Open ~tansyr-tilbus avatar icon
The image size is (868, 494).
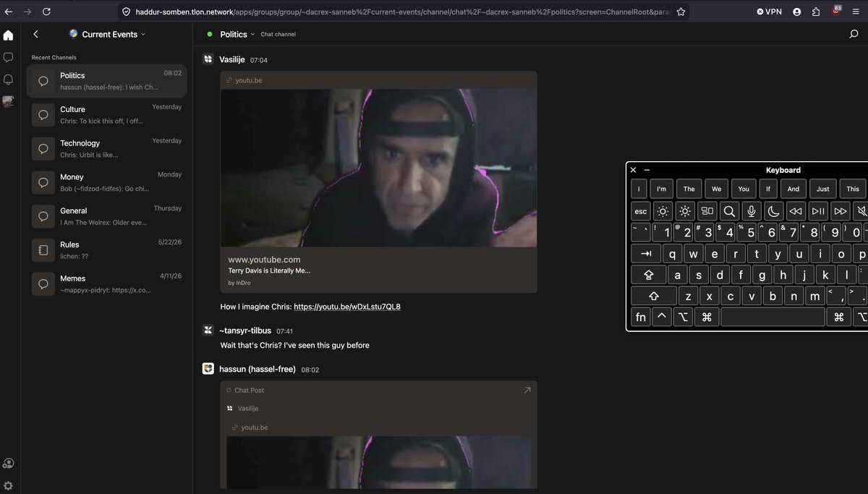pos(208,331)
